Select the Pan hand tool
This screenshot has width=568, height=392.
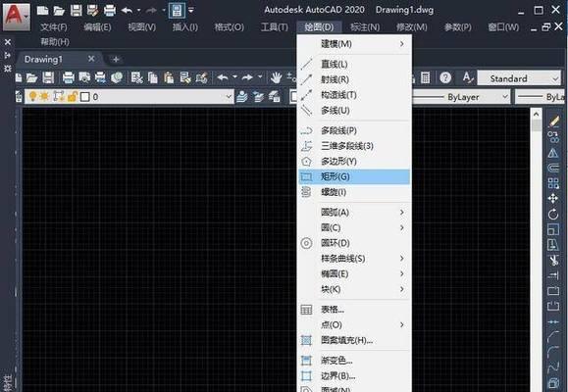[276, 77]
